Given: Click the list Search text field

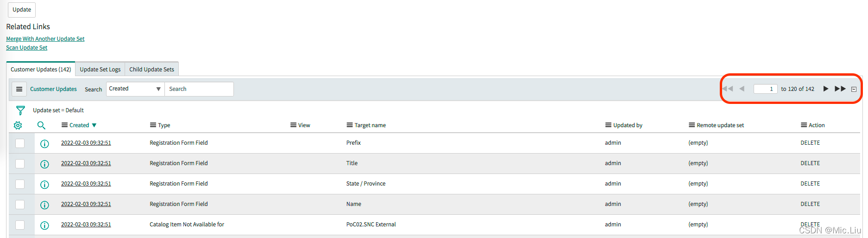Looking at the screenshot, I should pyautogui.click(x=199, y=89).
